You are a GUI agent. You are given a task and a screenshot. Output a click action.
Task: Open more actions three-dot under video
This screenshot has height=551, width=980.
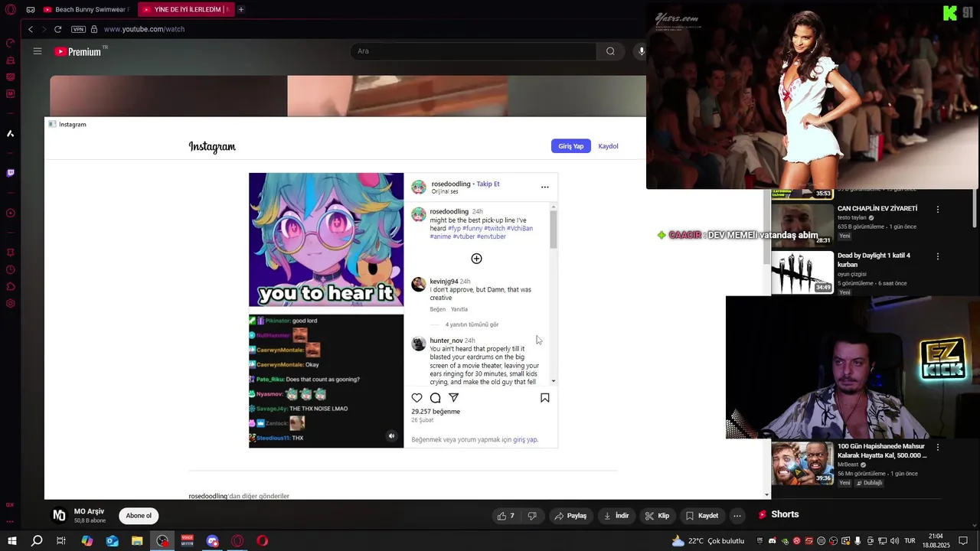[737, 516]
